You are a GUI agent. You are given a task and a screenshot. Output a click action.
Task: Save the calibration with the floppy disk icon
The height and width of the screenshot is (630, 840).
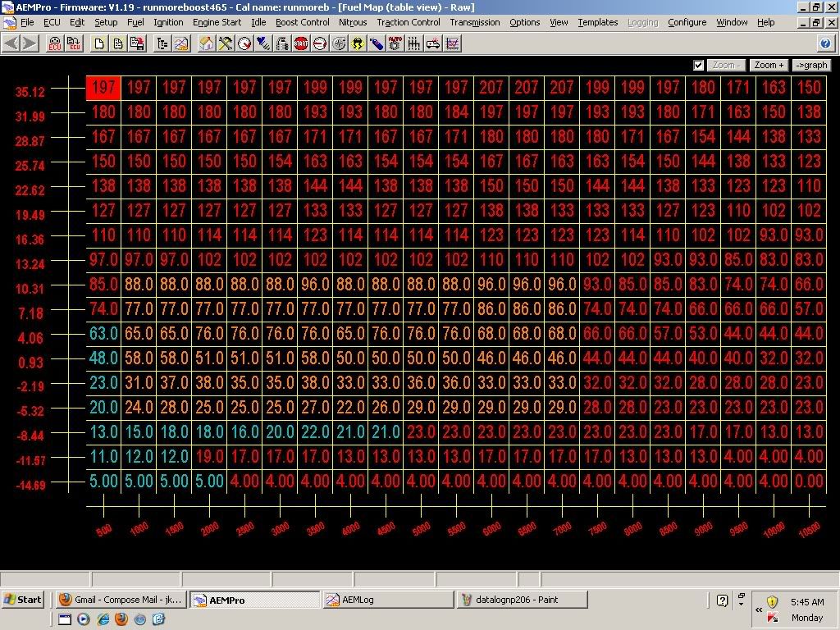click(x=137, y=43)
